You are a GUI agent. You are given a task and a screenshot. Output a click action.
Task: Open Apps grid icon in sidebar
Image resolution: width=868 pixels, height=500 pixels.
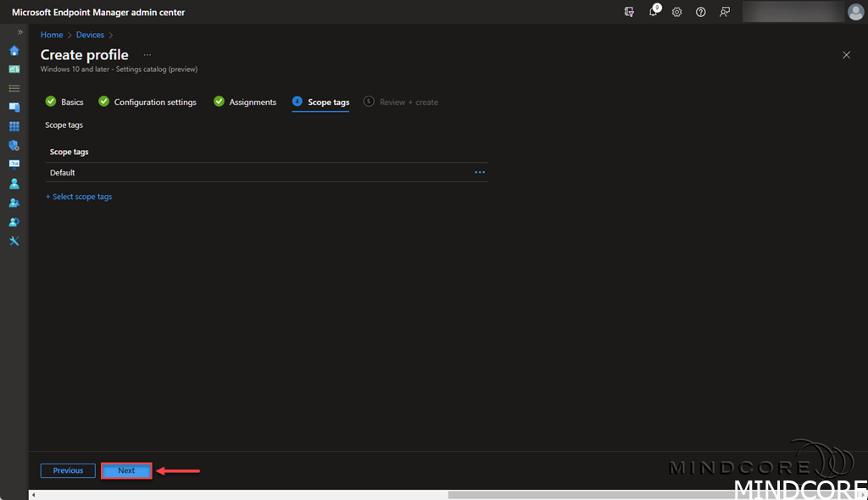(14, 126)
